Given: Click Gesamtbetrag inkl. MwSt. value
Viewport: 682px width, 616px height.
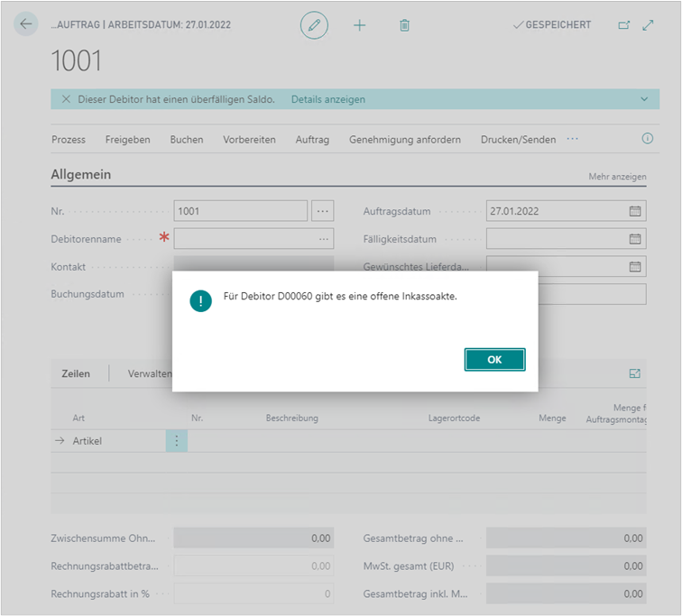Looking at the screenshot, I should (x=566, y=593).
